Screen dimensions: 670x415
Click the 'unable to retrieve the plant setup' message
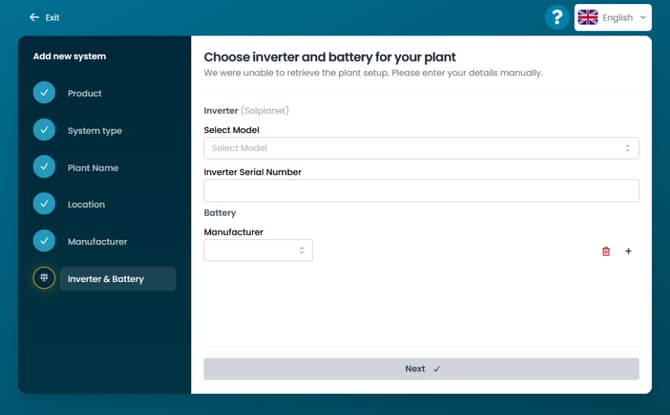tap(373, 73)
